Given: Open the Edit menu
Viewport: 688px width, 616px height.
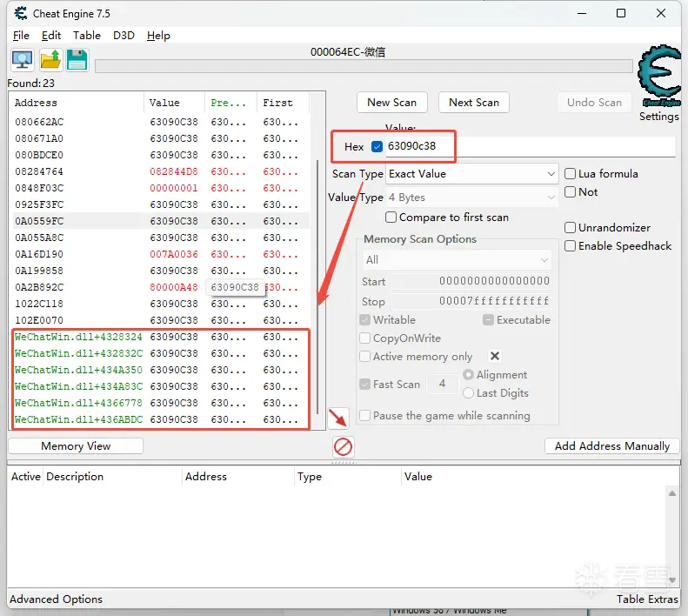Looking at the screenshot, I should click(51, 36).
